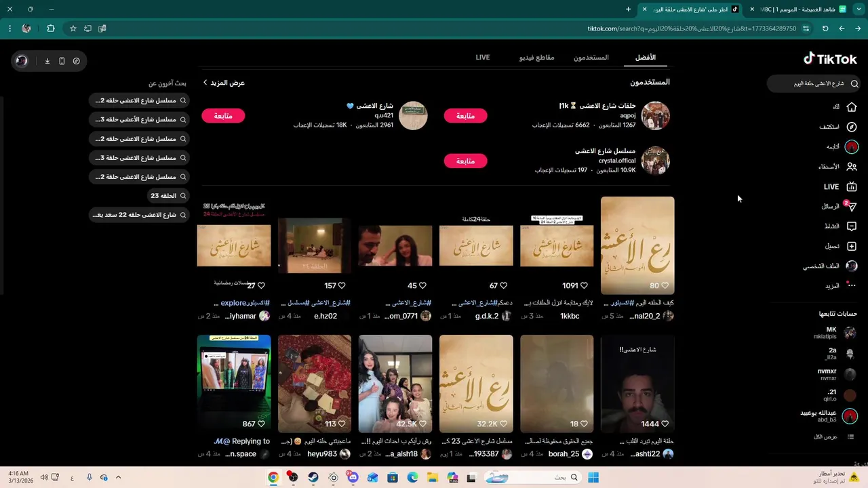Click the mobile app phone icon in the floating pill
Image resolution: width=868 pixels, height=488 pixels.
(x=62, y=61)
